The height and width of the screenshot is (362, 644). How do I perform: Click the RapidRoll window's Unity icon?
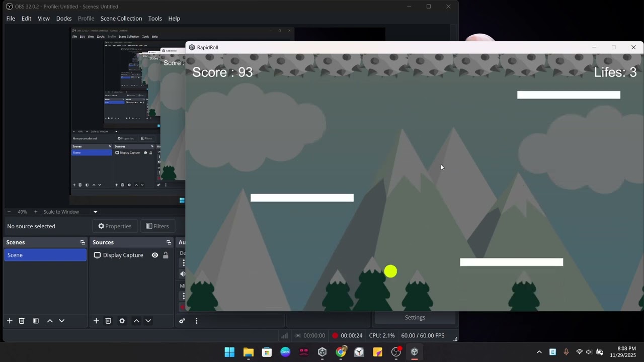point(192,47)
